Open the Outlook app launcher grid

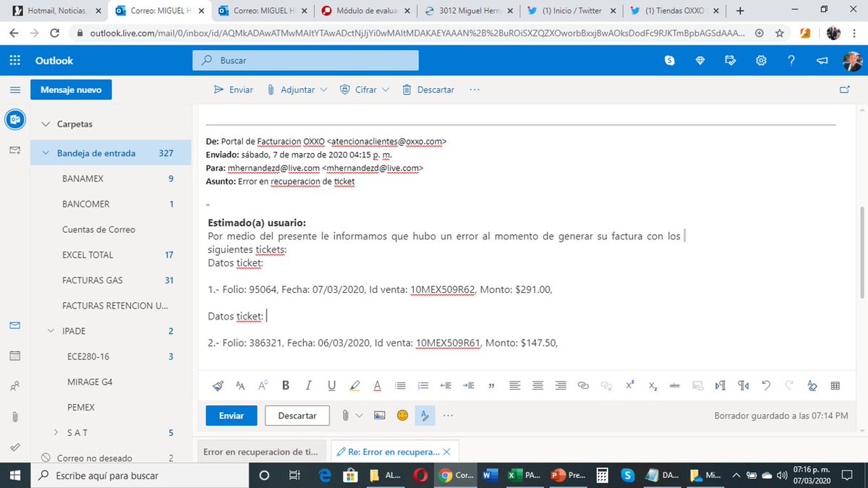pyautogui.click(x=15, y=61)
